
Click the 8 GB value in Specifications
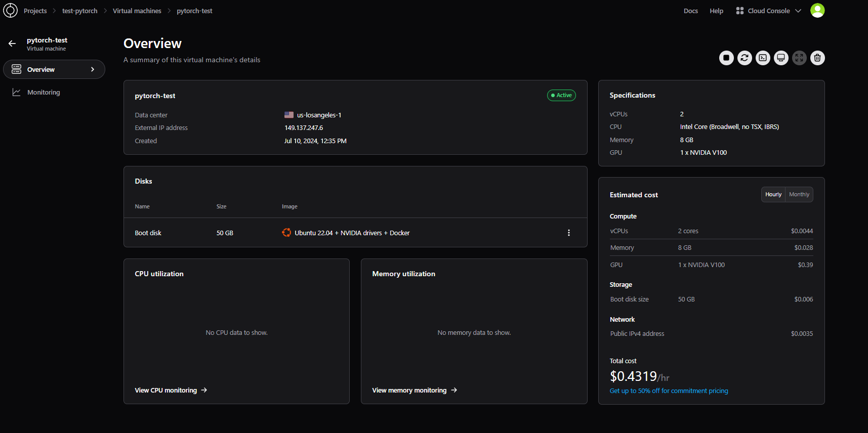687,140
